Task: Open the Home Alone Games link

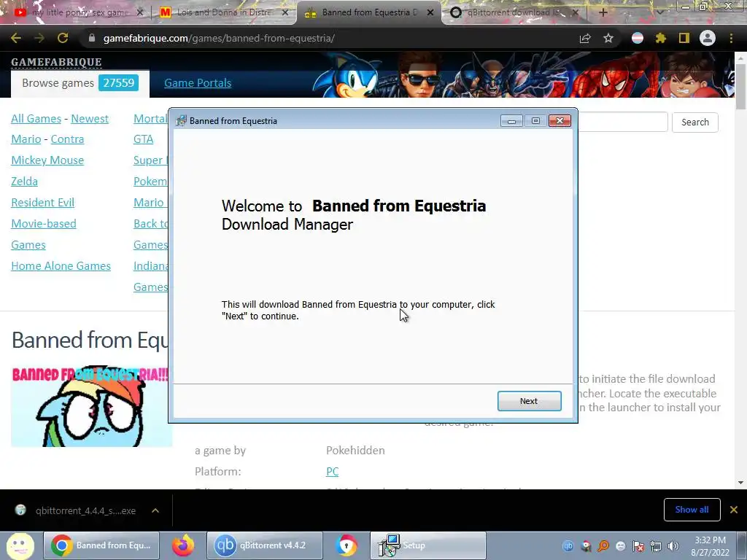Action: click(x=61, y=265)
